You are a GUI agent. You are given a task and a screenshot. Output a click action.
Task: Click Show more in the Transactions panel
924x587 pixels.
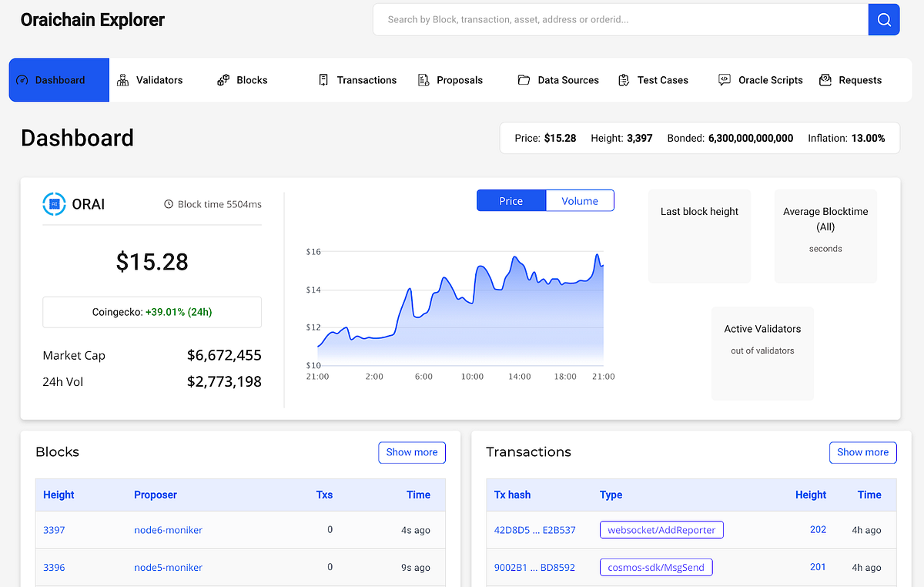pos(862,452)
